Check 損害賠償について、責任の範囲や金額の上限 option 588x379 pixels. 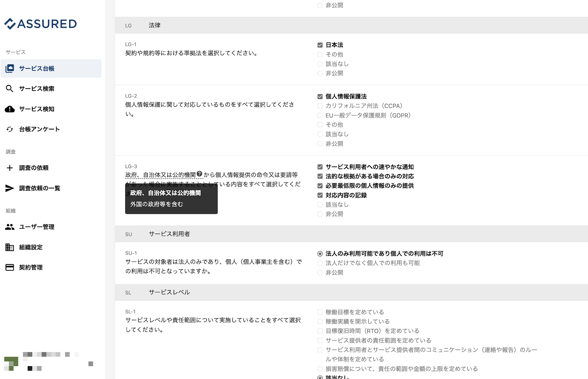click(320, 369)
